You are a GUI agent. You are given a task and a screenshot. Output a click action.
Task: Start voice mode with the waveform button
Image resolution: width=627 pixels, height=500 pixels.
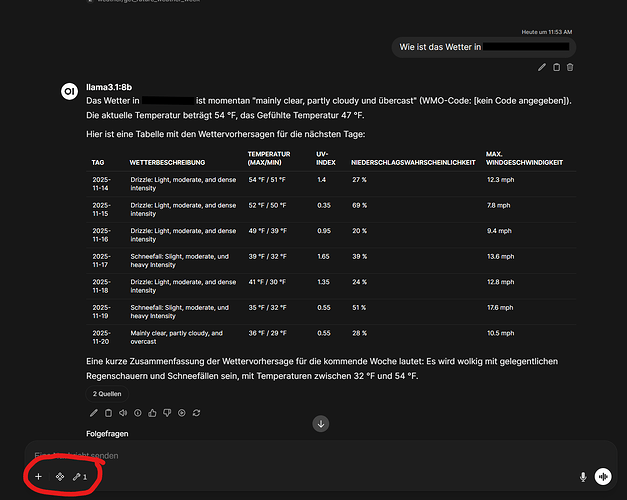pos(603,476)
